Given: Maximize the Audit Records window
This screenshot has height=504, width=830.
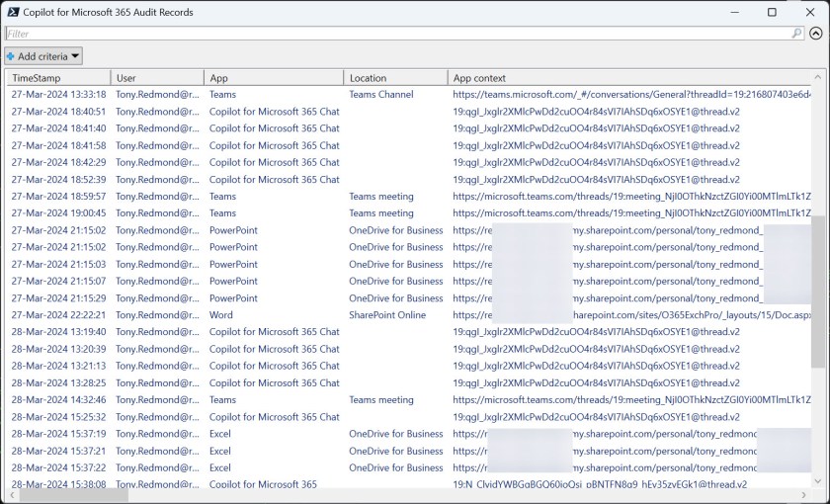Looking at the screenshot, I should pos(772,12).
